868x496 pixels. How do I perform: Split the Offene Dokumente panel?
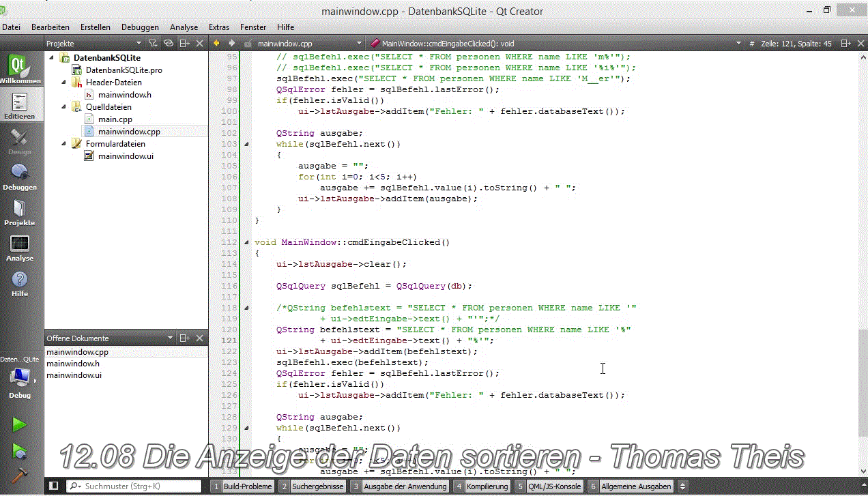tap(184, 338)
